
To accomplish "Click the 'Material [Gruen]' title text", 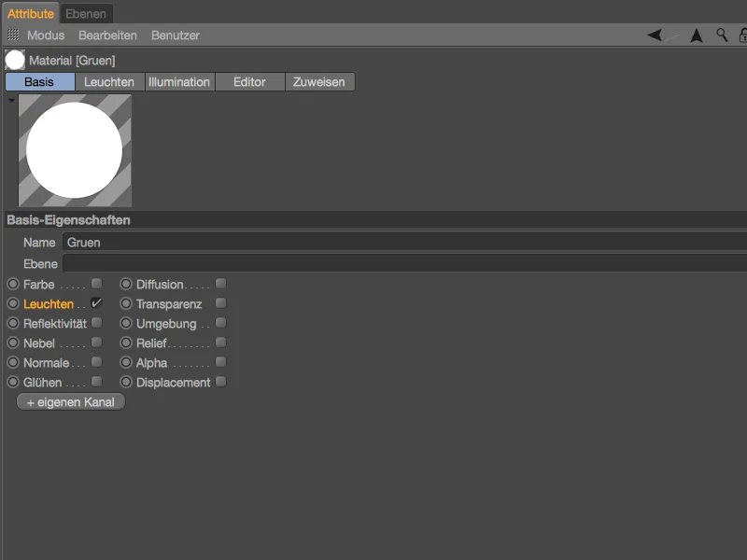I will tap(72, 61).
